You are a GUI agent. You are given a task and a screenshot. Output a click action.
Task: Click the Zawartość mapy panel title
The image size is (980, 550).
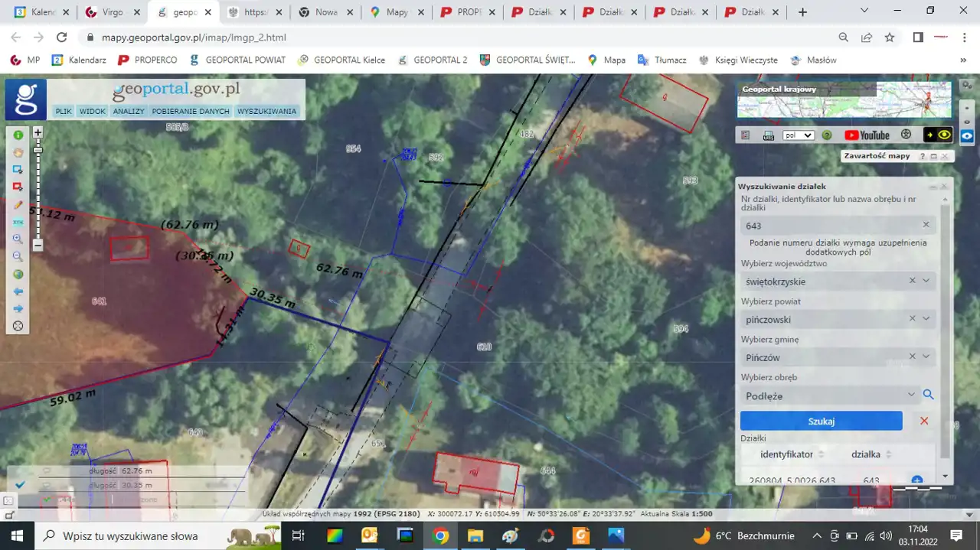[x=877, y=156]
